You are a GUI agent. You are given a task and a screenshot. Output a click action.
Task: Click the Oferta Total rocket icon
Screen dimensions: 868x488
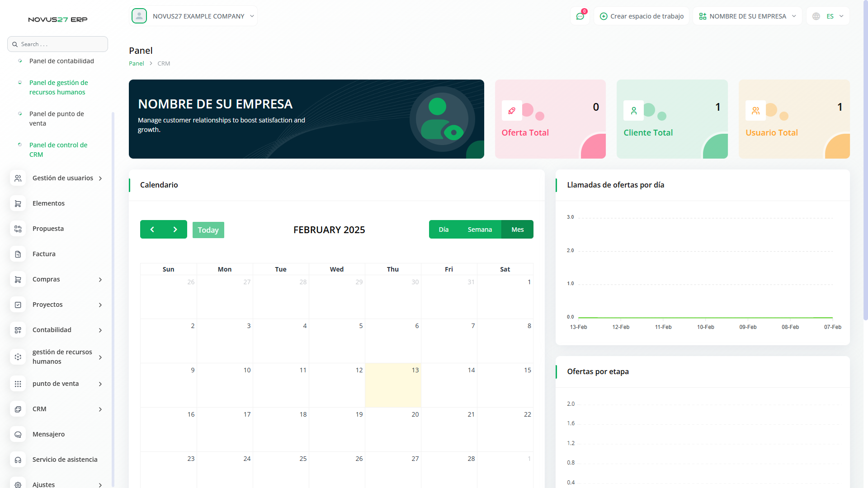(x=512, y=111)
